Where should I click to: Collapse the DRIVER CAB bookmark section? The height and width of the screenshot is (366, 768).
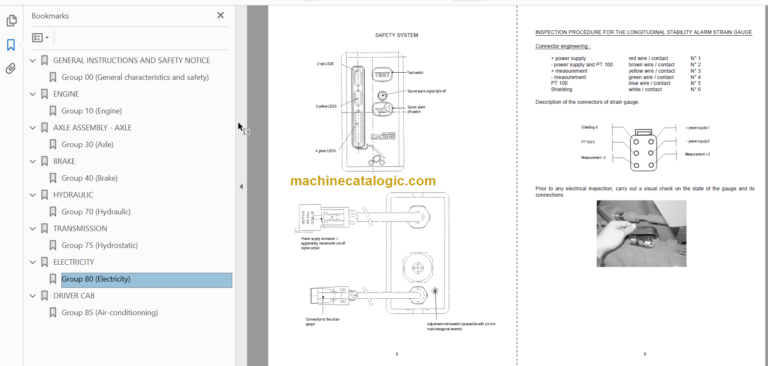(x=33, y=295)
